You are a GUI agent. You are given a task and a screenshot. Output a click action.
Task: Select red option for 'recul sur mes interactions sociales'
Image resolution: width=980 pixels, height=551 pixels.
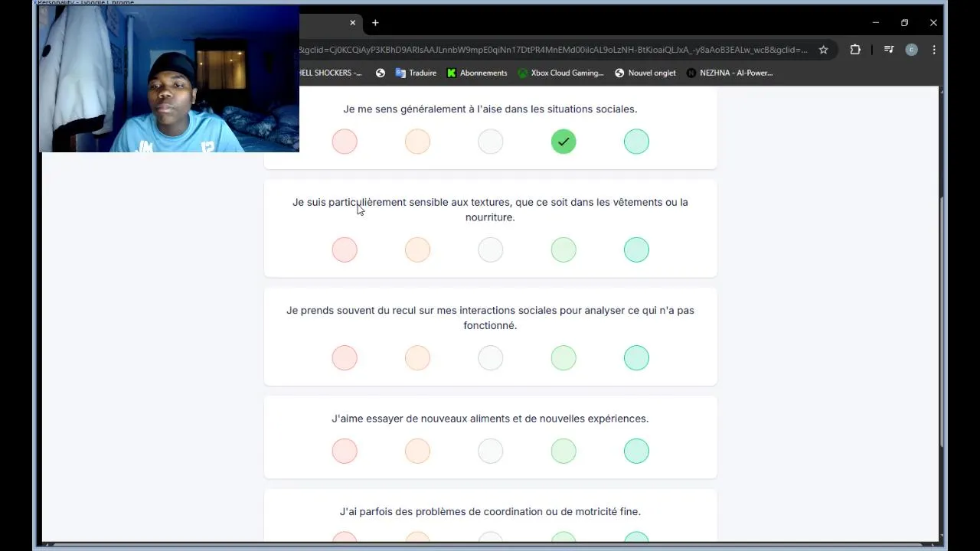345,358
